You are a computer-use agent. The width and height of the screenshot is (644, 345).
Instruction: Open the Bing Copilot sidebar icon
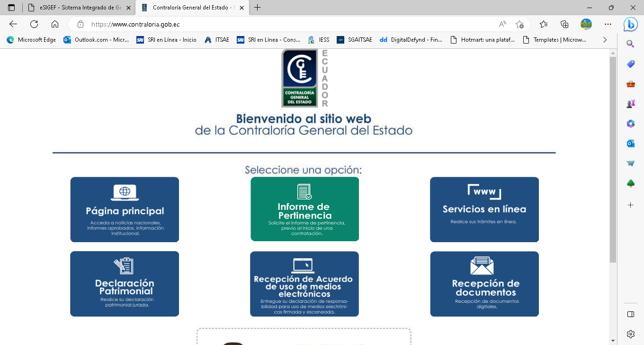point(630,24)
